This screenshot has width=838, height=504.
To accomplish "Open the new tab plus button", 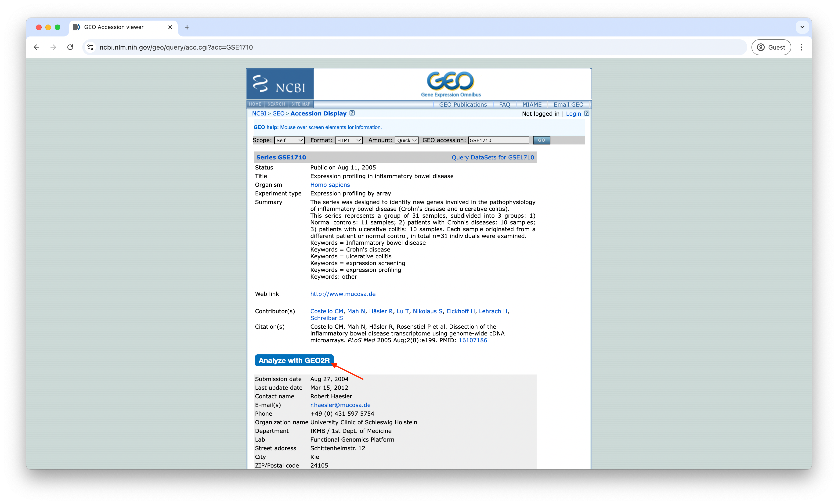I will pos(187,27).
